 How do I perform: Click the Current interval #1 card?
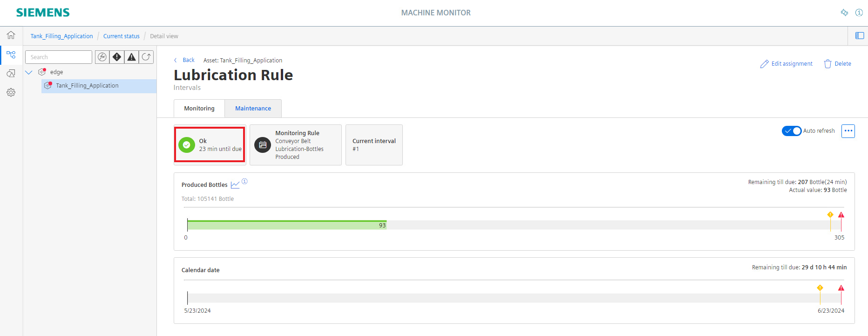[x=374, y=145]
